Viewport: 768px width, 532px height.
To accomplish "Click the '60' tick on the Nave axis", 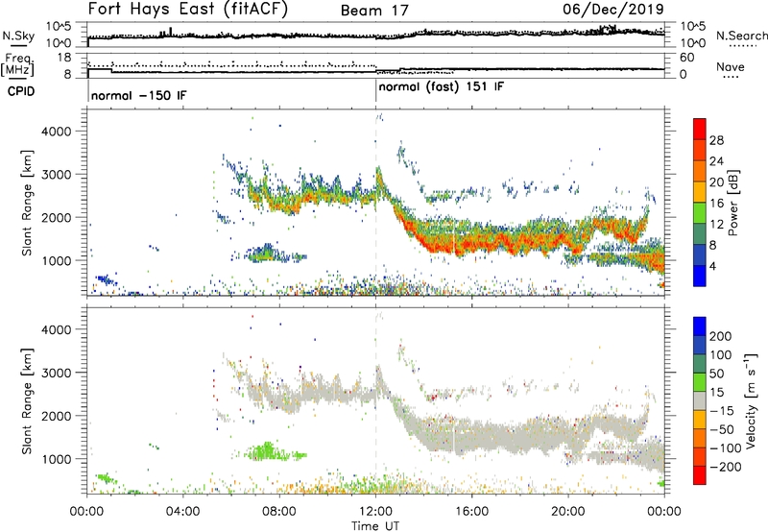I will click(686, 58).
